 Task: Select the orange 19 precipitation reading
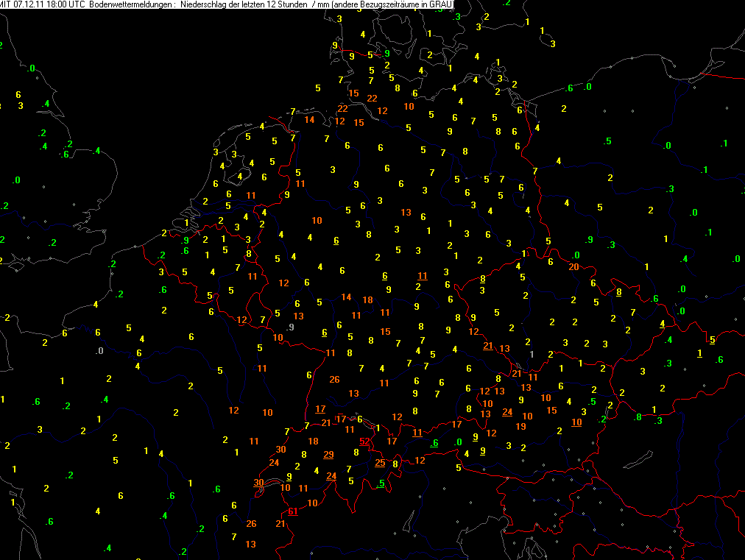[x=520, y=426]
